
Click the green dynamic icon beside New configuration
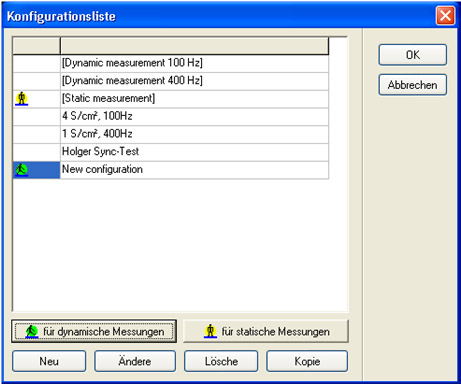pos(22,170)
